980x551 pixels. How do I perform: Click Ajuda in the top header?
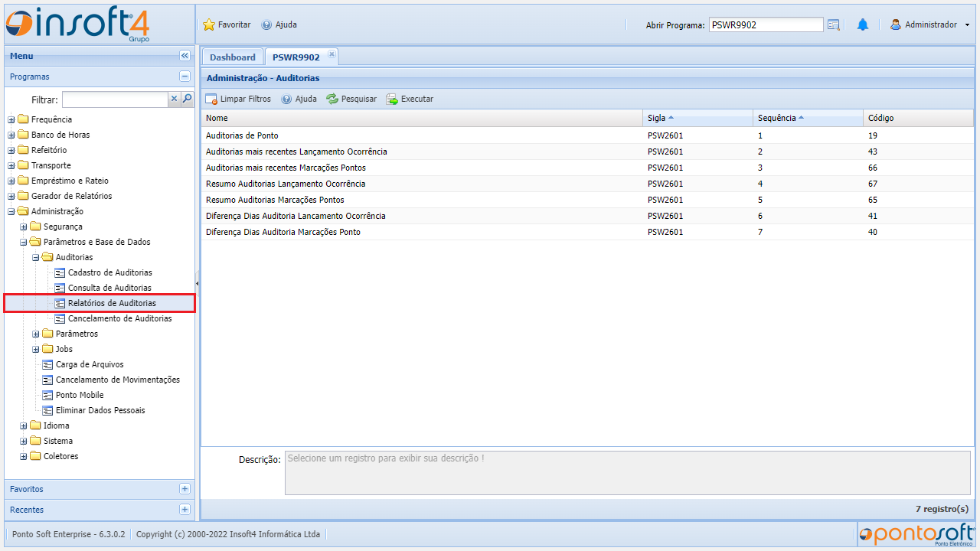[279, 25]
